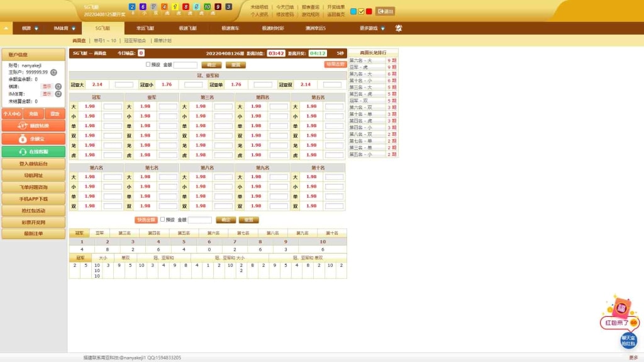Click the bottom 确定 confirm button
Viewport: 644px width, 362px height.
[x=226, y=220]
